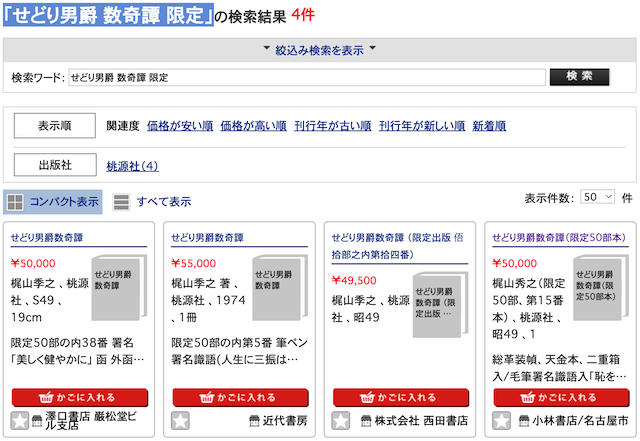640x441 pixels.
Task: Open the ¥55,000 book cover thumbnail
Action: coord(280,287)
